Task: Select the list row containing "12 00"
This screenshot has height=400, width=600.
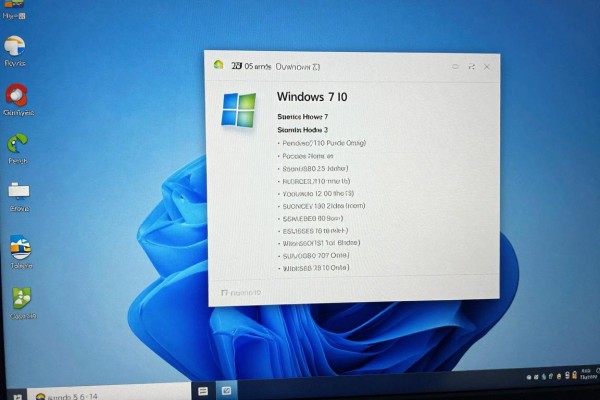Action: (x=316, y=193)
